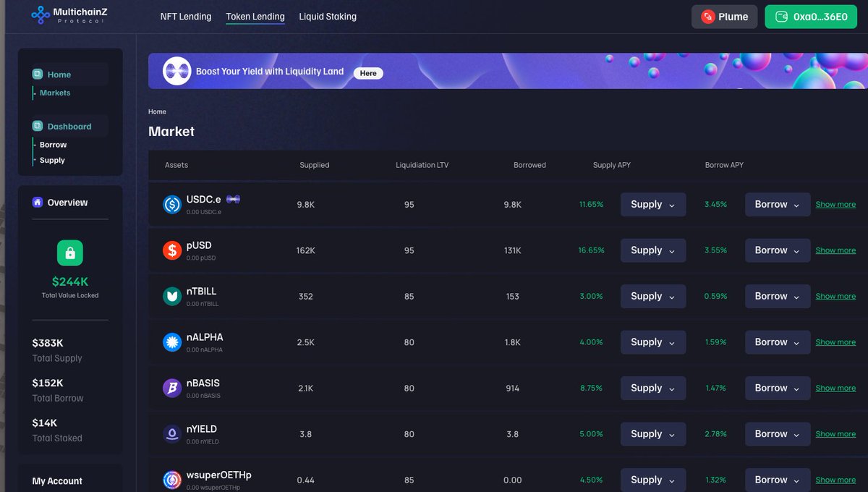Viewport: 868px width, 492px height.
Task: Open the Liquid Staking tab
Action: click(328, 17)
